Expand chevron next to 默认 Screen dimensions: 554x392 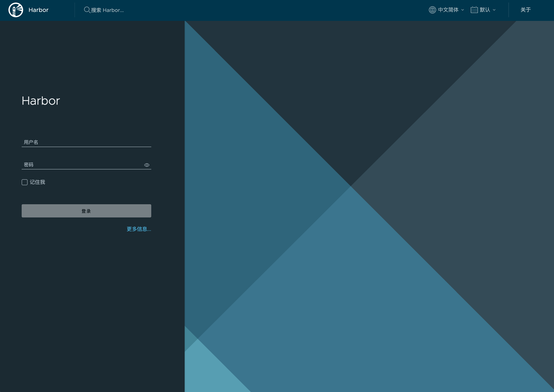tap(494, 10)
